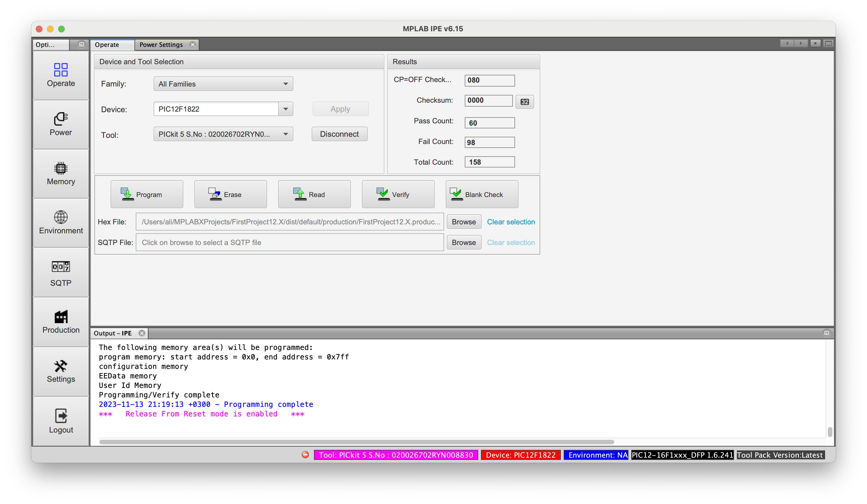The width and height of the screenshot is (867, 504).
Task: Open Settings in the sidebar
Action: 61,371
